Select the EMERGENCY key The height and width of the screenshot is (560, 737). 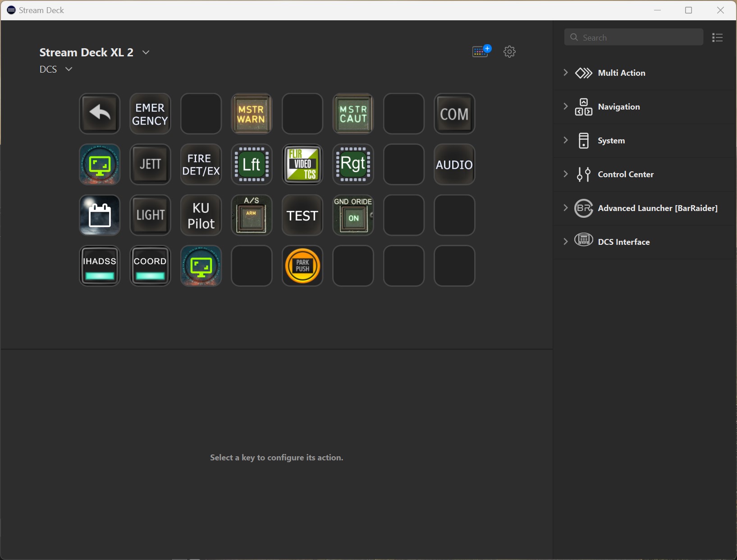pos(150,114)
